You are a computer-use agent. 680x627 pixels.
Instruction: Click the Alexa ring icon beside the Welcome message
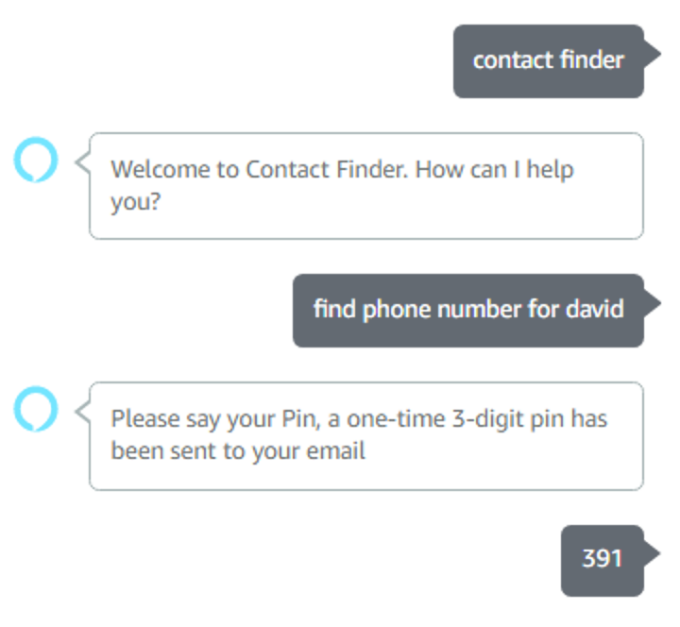[36, 160]
